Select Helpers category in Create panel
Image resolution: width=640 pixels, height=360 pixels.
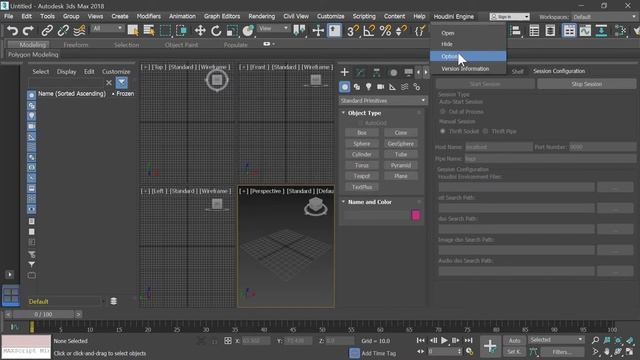392,87
